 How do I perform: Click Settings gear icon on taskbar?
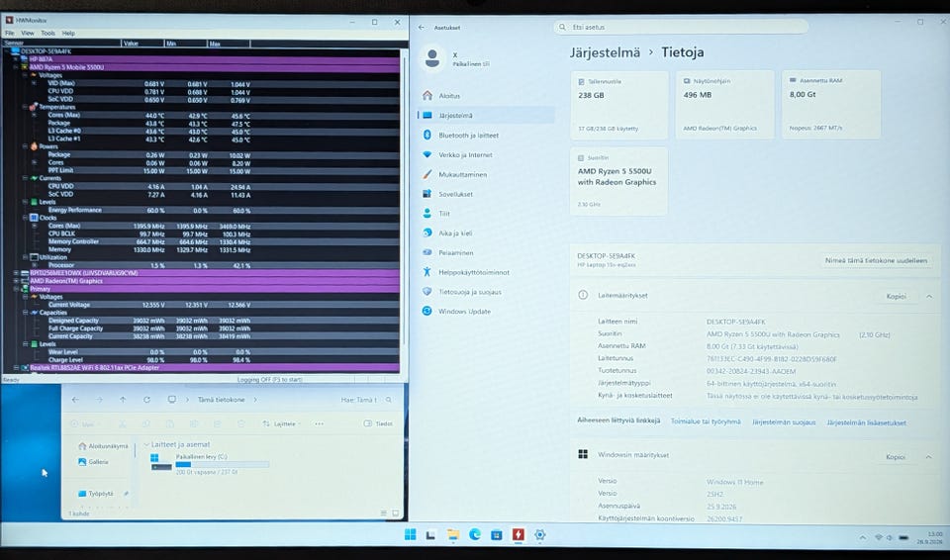tap(540, 534)
